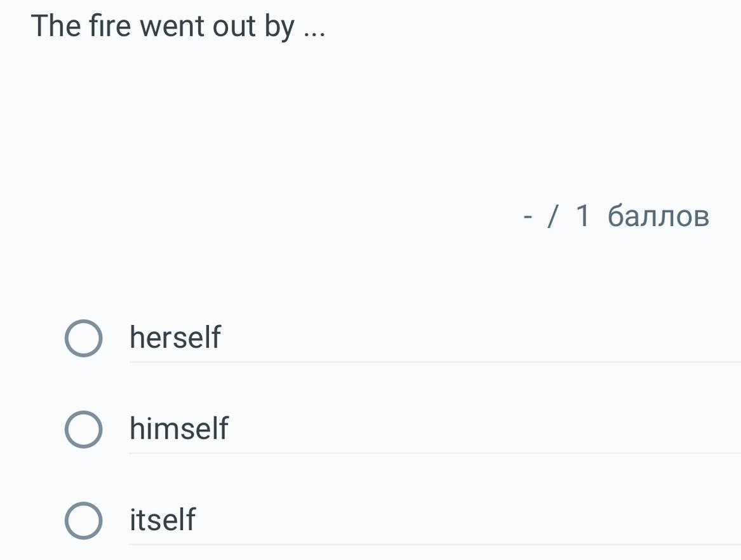Click the word 'out' in the question

(x=233, y=27)
